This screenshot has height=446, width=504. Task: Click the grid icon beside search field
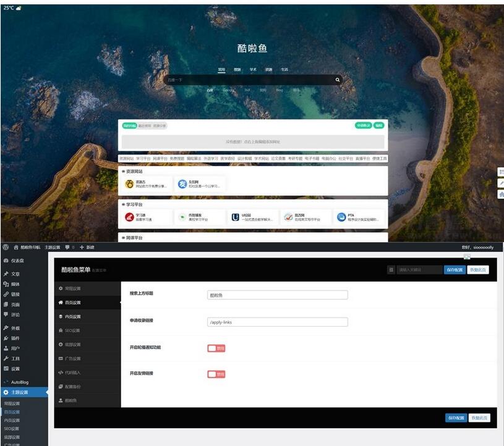[390, 269]
